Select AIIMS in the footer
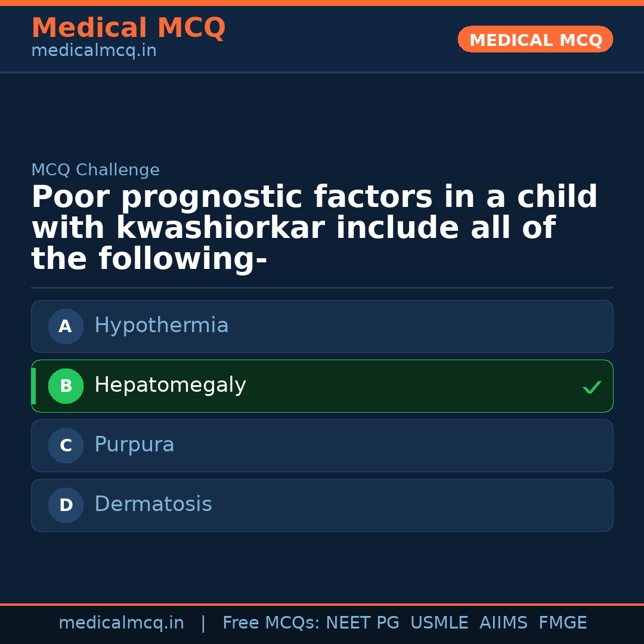The width and height of the screenshot is (644, 644). coord(503,623)
